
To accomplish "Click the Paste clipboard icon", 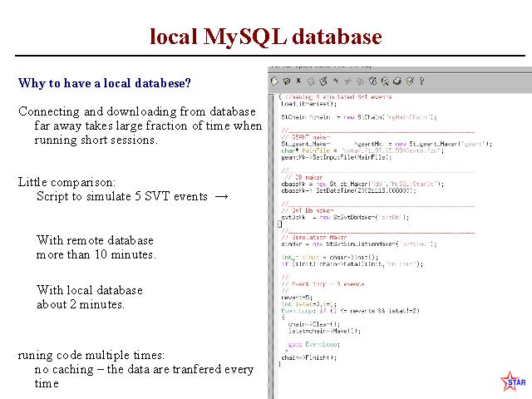I will (372, 81).
